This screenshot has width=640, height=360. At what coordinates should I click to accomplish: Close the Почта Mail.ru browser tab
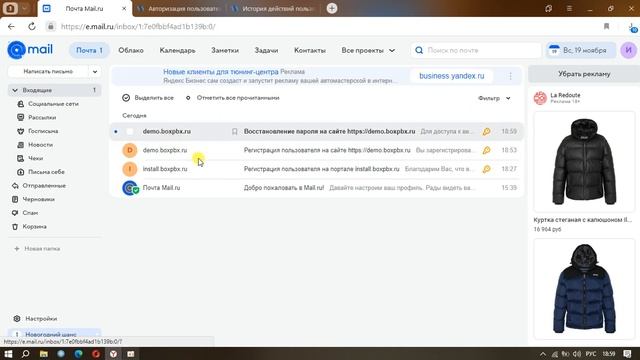pos(124,8)
